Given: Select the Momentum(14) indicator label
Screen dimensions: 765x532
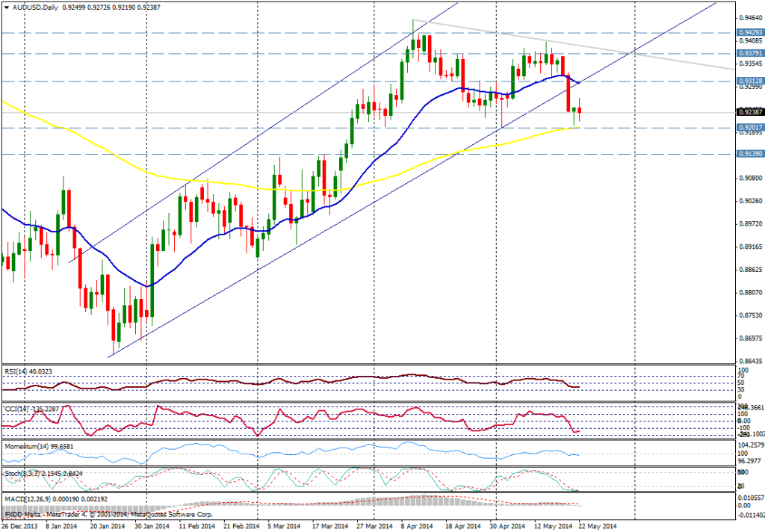Looking at the screenshot, I should (x=30, y=446).
